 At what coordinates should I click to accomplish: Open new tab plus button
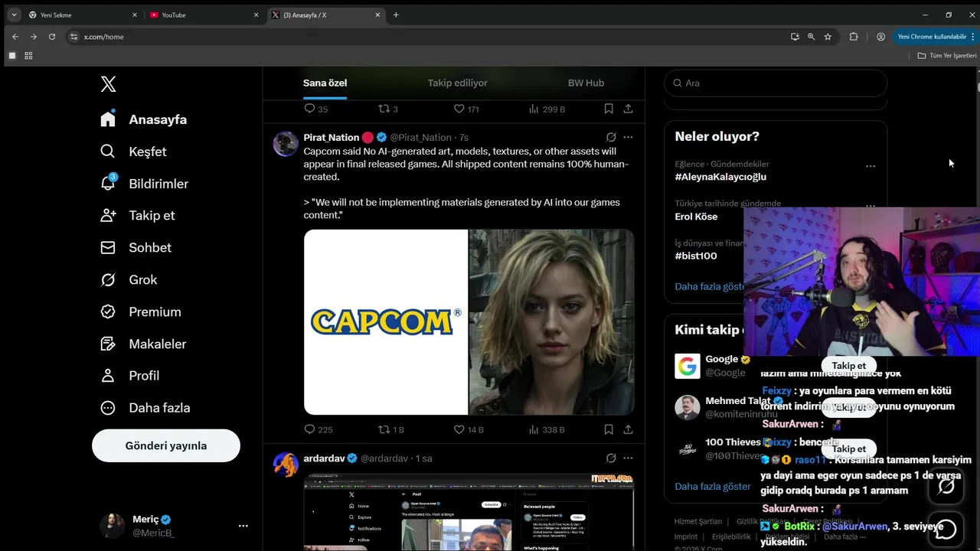pyautogui.click(x=396, y=15)
